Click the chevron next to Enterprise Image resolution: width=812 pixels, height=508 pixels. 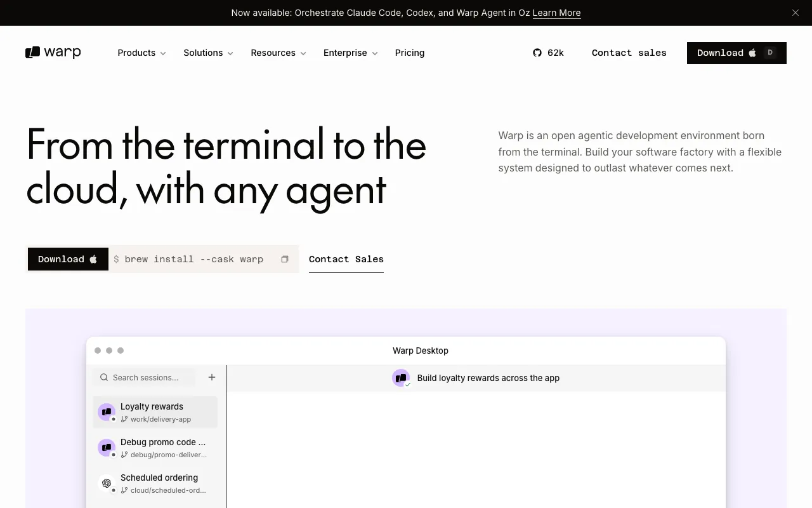(x=375, y=53)
